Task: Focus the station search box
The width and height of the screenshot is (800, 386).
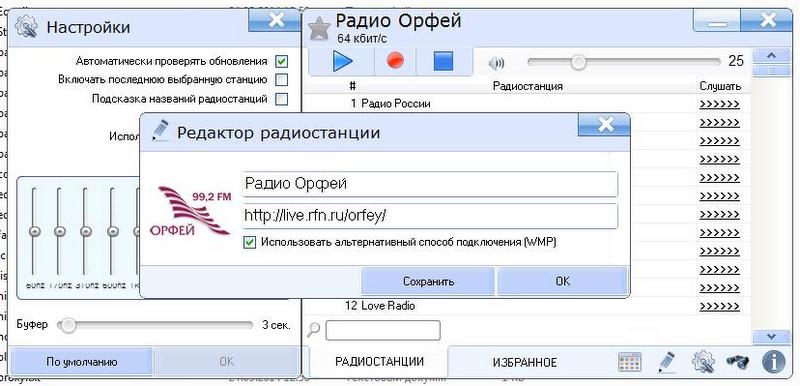Action: [x=383, y=330]
